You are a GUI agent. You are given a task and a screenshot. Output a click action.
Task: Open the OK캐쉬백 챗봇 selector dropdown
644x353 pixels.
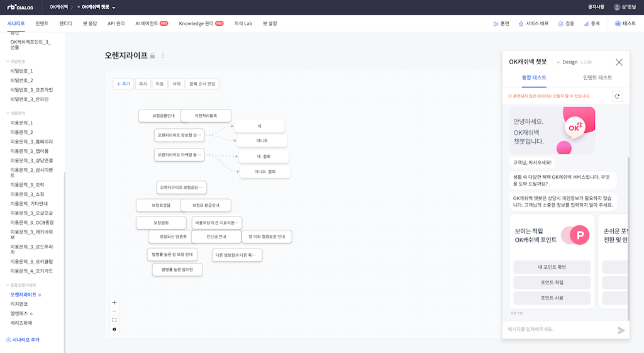[x=114, y=8]
